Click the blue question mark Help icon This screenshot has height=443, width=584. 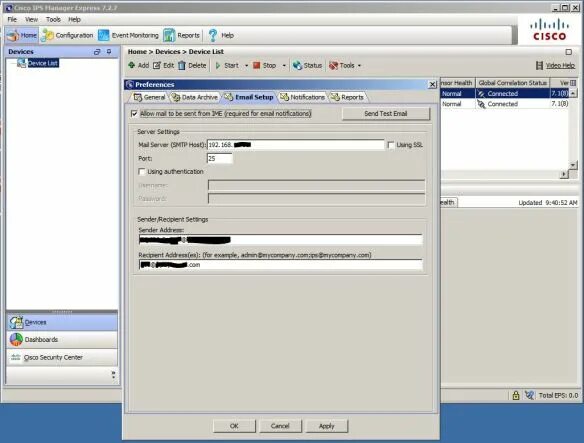click(x=213, y=35)
